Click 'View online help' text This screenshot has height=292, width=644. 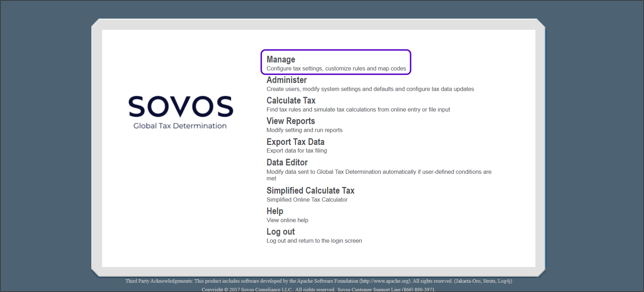click(287, 220)
